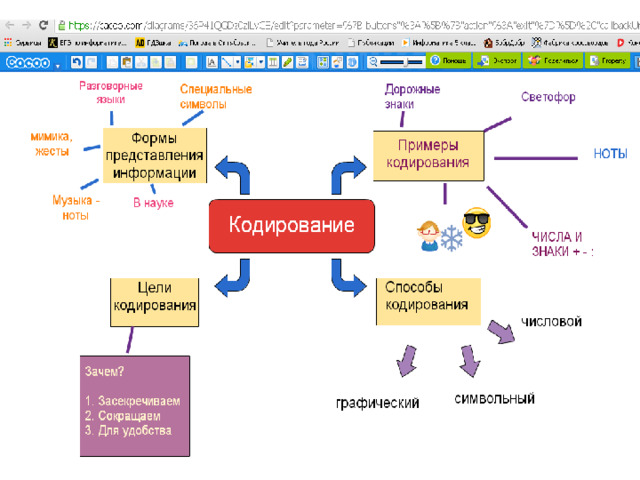Click the мимика, жесты label

(51, 144)
